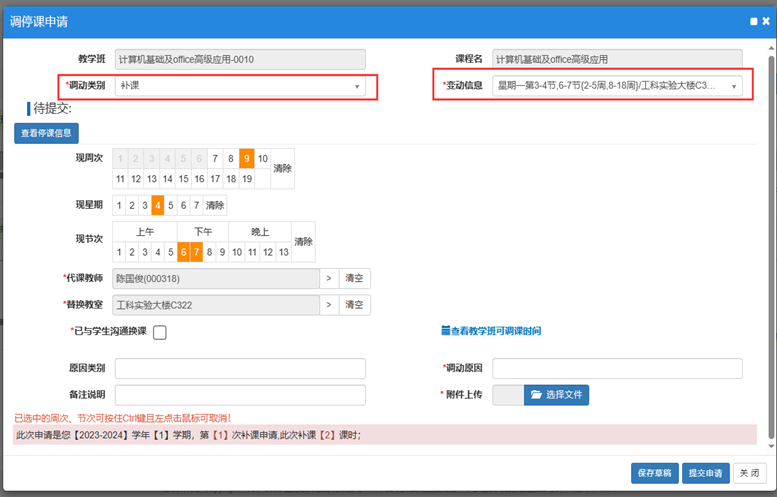Maximize the 调停课申请 dialog window

(752, 20)
